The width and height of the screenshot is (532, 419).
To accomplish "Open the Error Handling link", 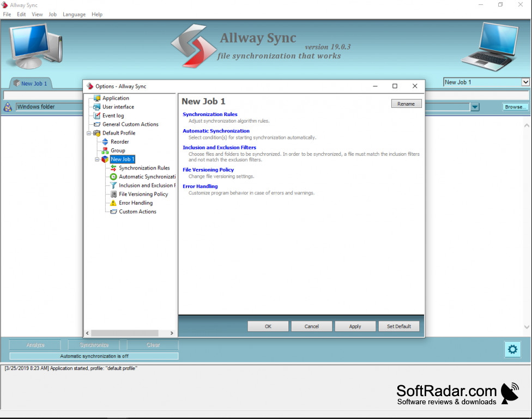I will tap(200, 186).
